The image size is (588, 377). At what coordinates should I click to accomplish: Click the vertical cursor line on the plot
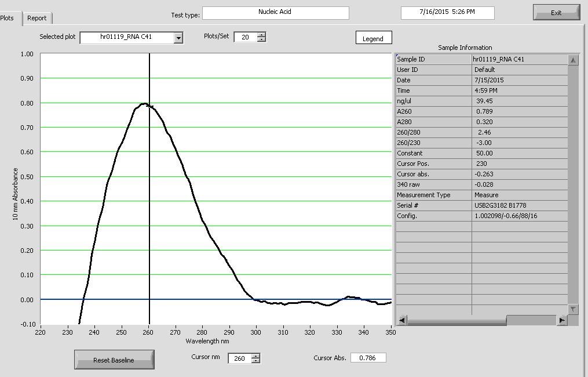(149, 188)
